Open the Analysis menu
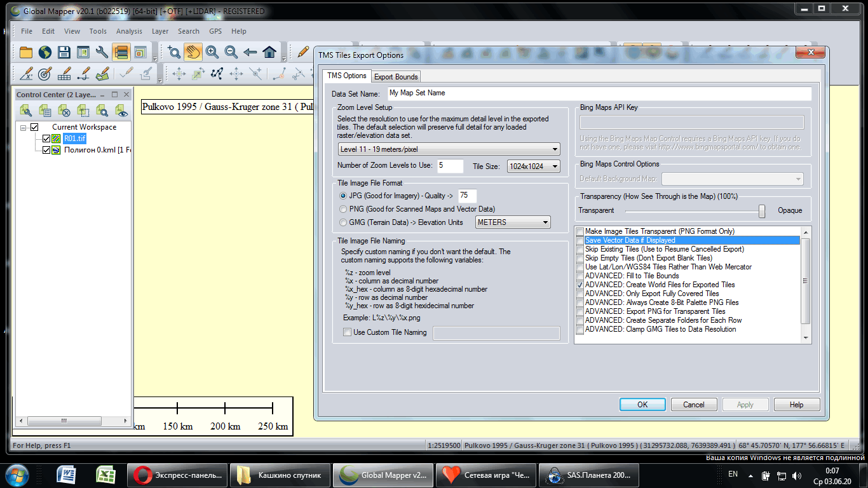The height and width of the screenshot is (488, 868). pyautogui.click(x=129, y=31)
